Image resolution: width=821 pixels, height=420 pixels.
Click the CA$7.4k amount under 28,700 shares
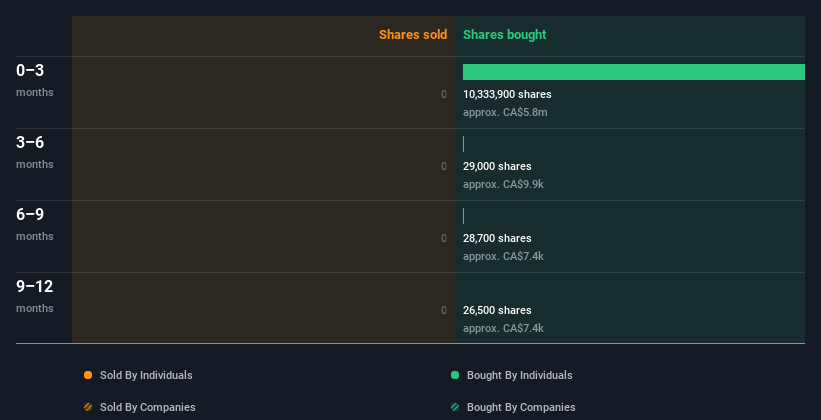point(503,256)
